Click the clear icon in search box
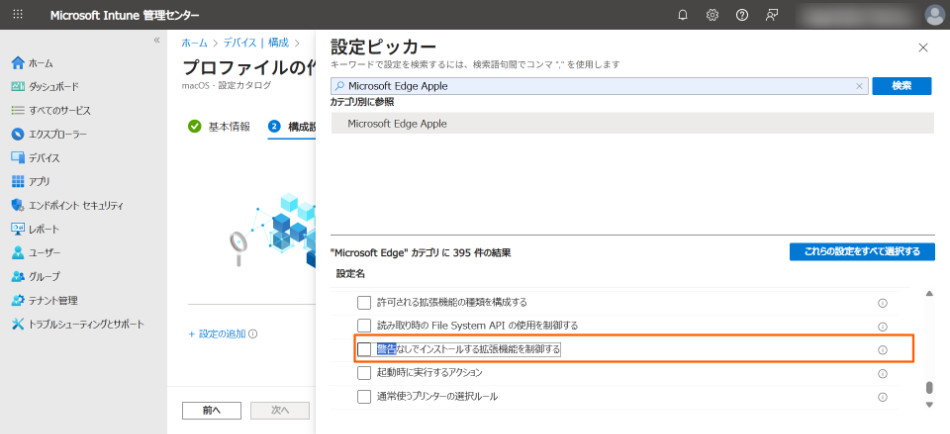This screenshot has height=434, width=950. [x=859, y=86]
